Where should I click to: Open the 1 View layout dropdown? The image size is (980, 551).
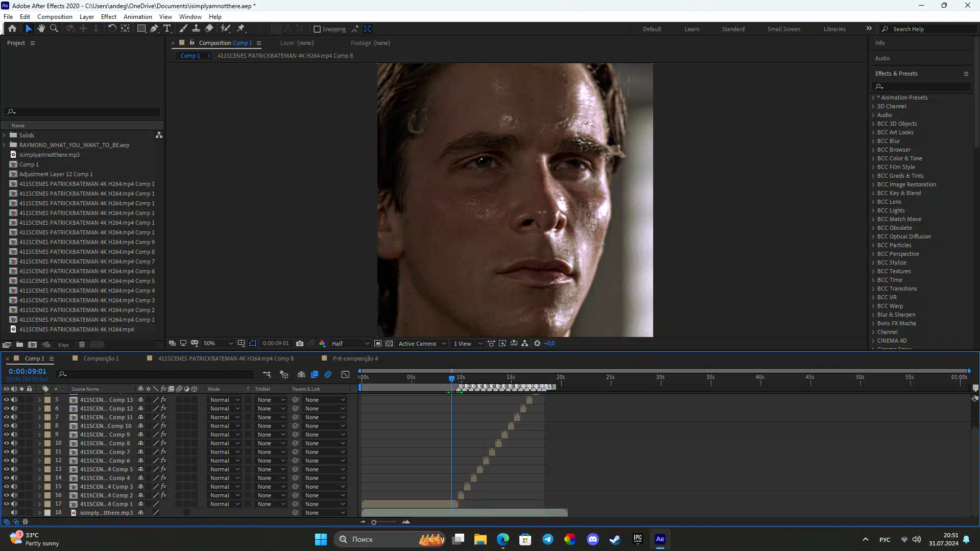coord(468,344)
